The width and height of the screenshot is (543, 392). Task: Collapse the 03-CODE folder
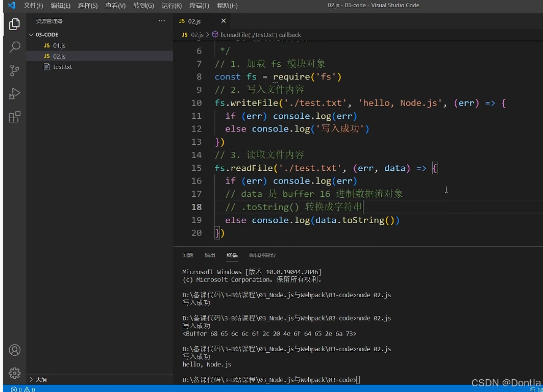pyautogui.click(x=31, y=35)
